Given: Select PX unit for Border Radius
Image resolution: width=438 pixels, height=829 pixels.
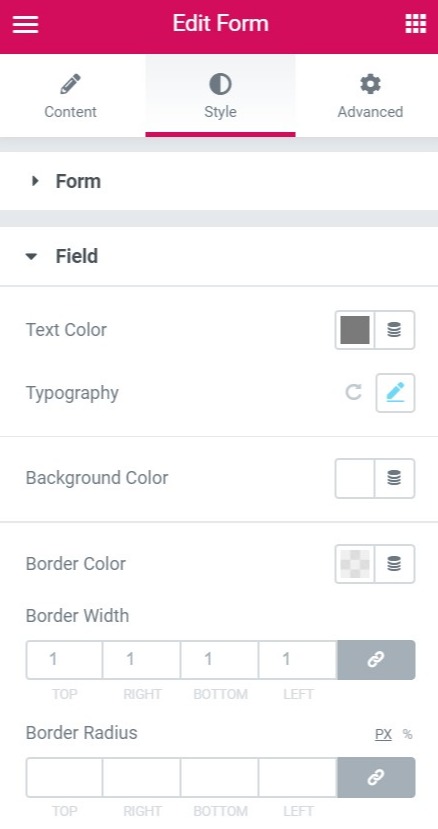Looking at the screenshot, I should coord(383,734).
